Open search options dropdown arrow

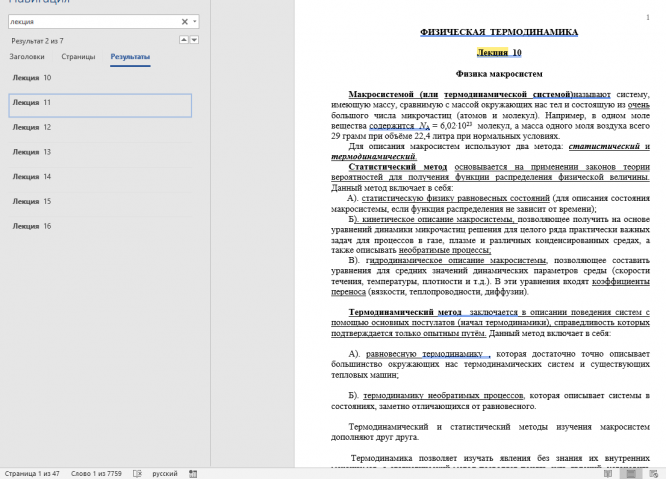tap(195, 21)
